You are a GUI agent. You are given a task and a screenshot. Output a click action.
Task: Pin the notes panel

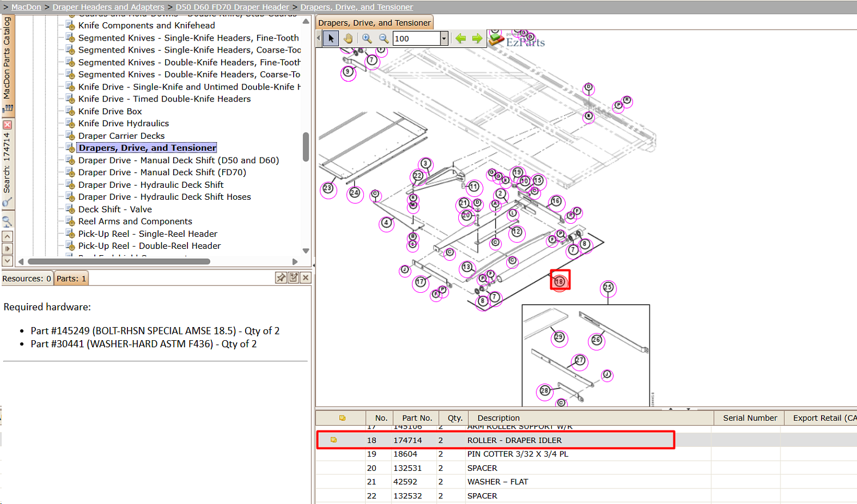[281, 278]
